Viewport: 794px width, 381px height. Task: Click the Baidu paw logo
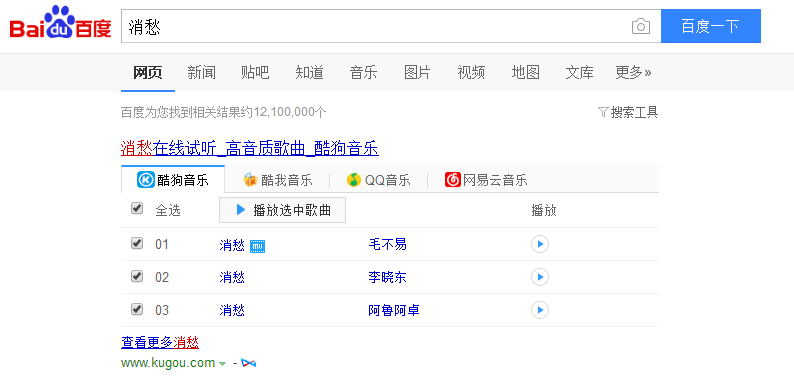(x=60, y=22)
